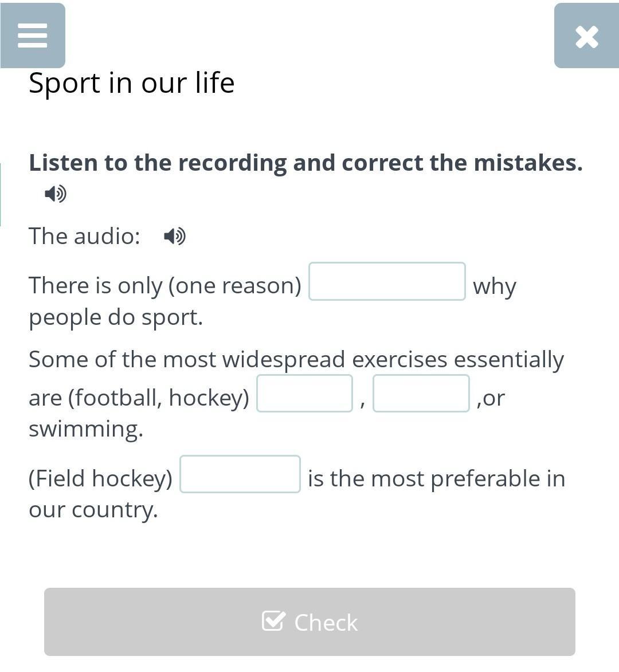Click the word "why" after first blank
The image size is (619, 672).
(495, 286)
